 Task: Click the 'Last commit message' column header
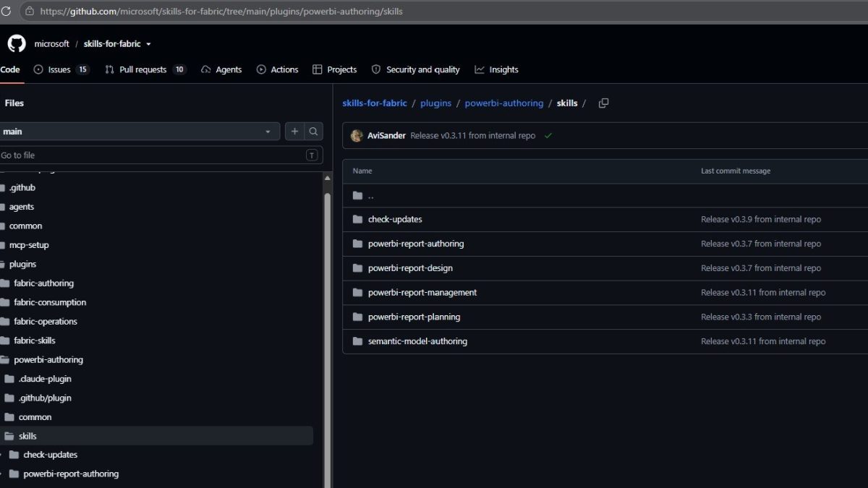(x=736, y=171)
